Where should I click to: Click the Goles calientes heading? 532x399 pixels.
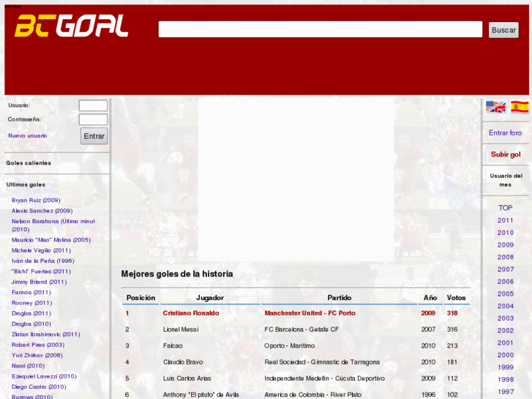(x=29, y=163)
